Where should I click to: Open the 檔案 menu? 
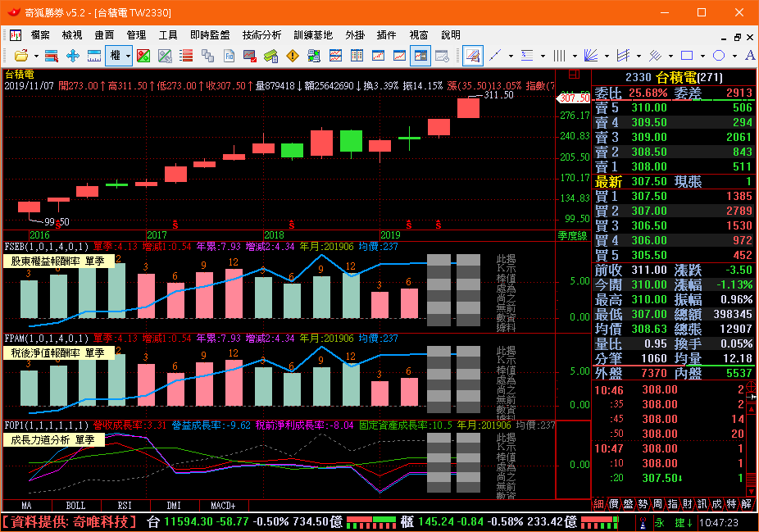pos(40,35)
